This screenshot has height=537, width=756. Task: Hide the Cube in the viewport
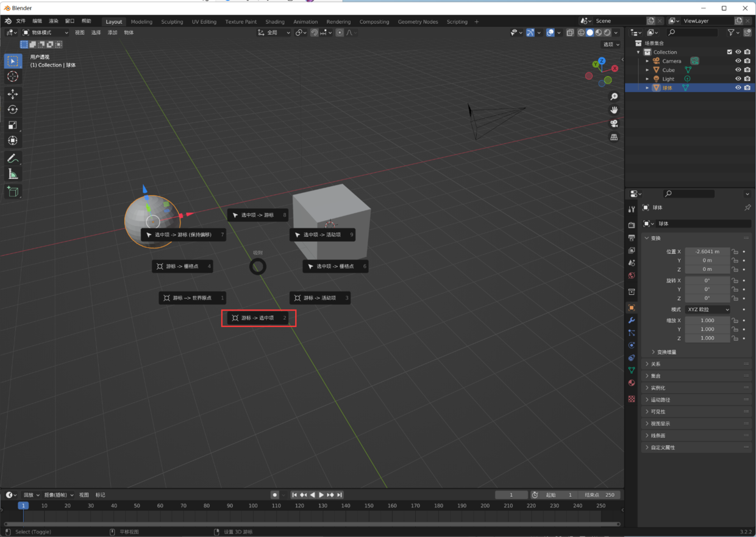(x=738, y=70)
